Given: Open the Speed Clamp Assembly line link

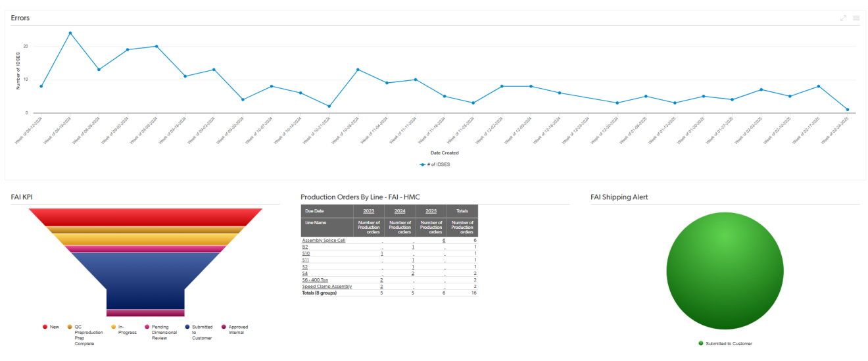Looking at the screenshot, I should pos(327,287).
